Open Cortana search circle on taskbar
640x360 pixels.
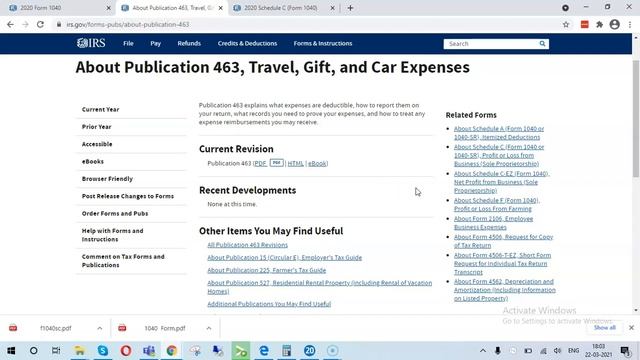click(x=33, y=351)
